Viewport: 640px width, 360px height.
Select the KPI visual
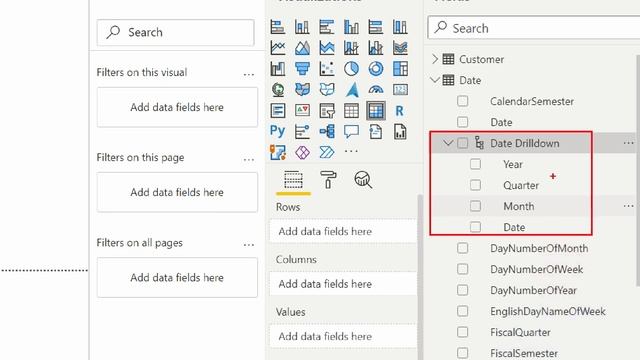302,111
